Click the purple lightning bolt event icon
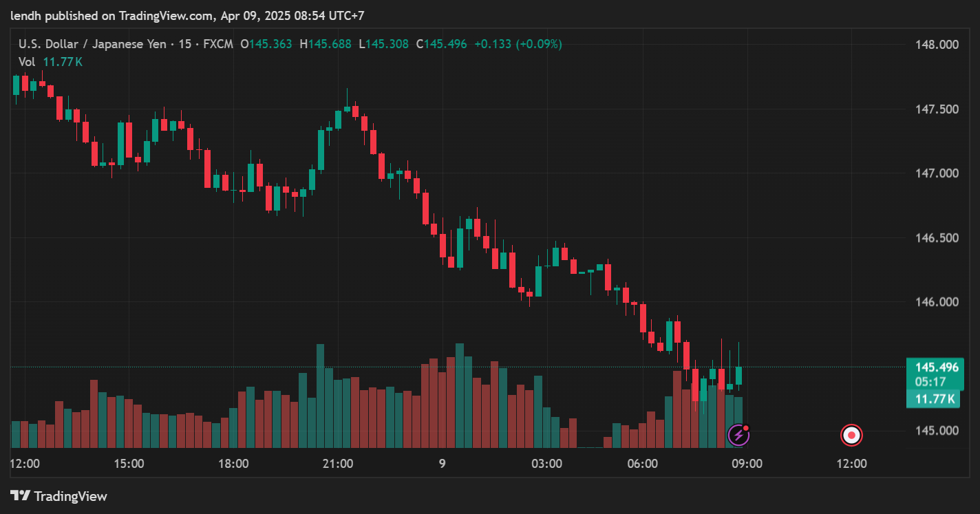This screenshot has width=980, height=514. pyautogui.click(x=738, y=435)
